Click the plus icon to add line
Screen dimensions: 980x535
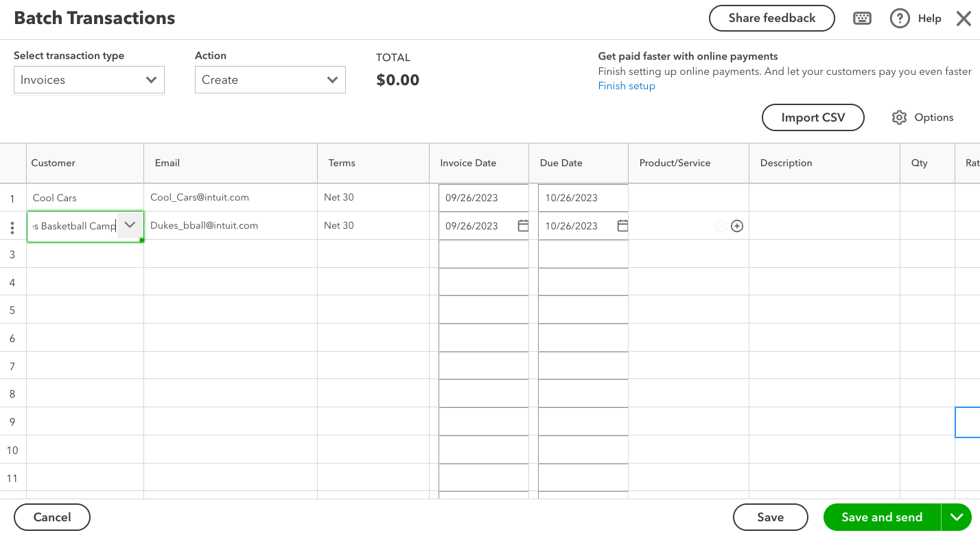(x=737, y=226)
